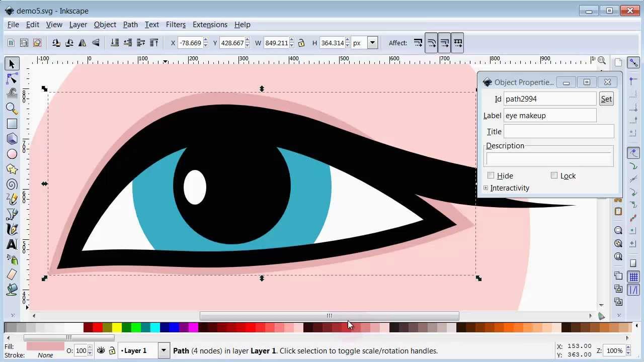Select the Calligraphy tool

(12, 229)
